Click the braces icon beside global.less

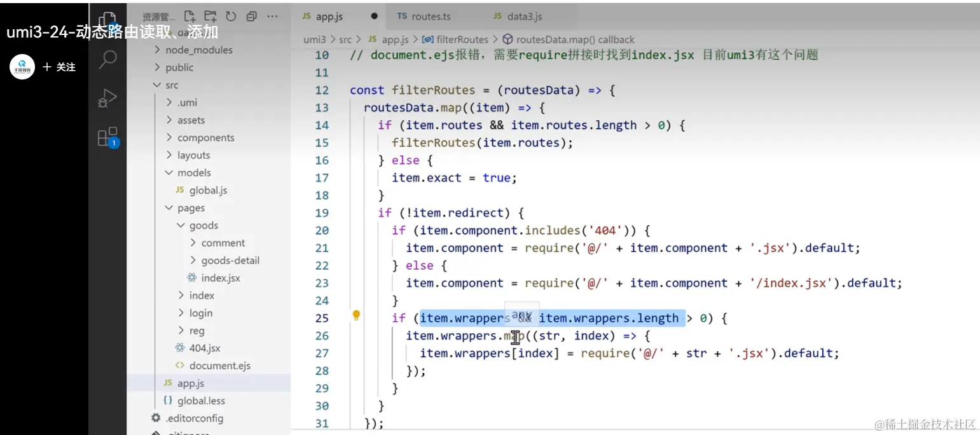[x=168, y=401]
